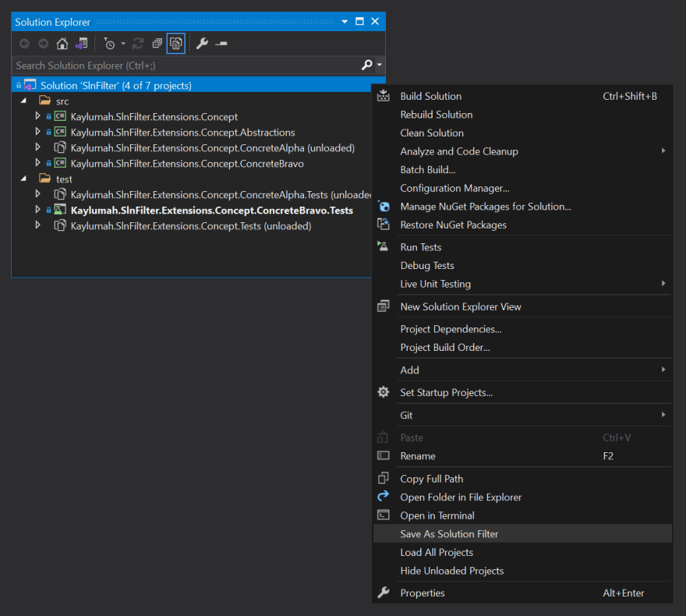Select the unloaded Concept.ConcreteAlpha project in src
The image size is (686, 616).
point(213,148)
